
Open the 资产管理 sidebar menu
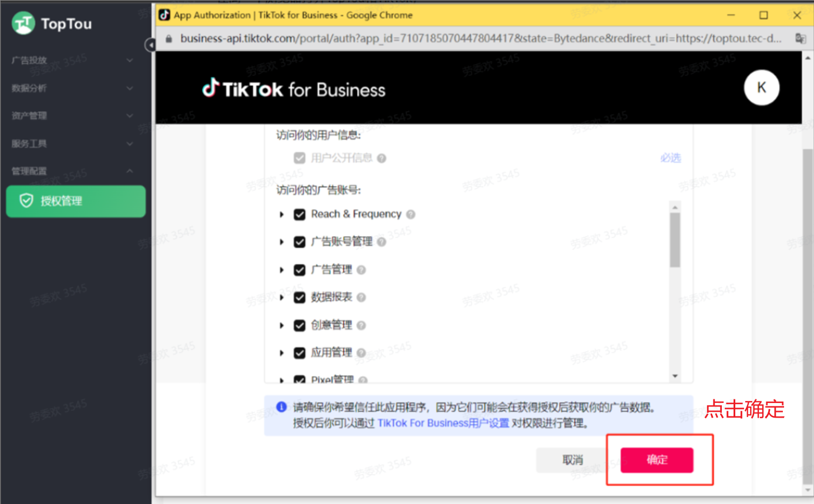click(x=76, y=116)
